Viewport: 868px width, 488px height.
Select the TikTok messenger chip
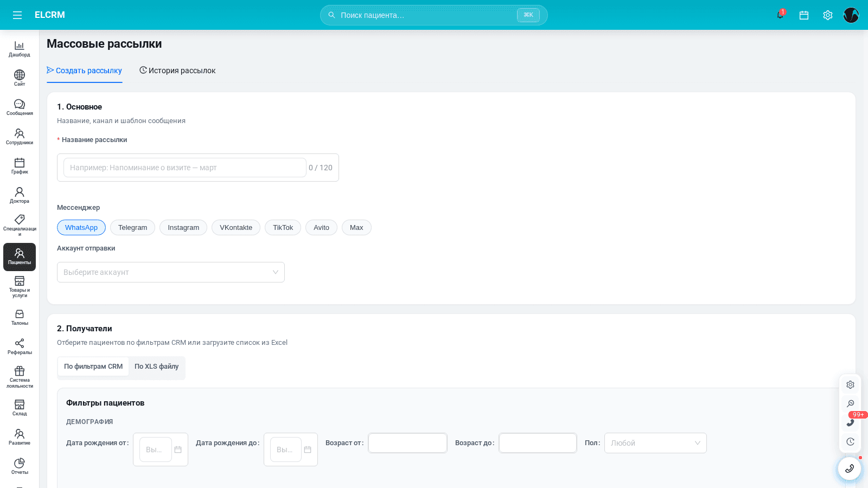283,228
